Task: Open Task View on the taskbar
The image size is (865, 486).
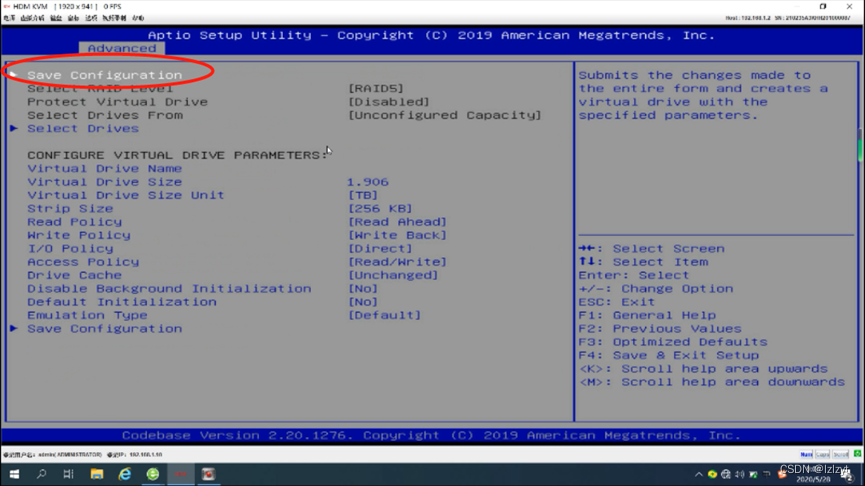Action: tap(68, 474)
